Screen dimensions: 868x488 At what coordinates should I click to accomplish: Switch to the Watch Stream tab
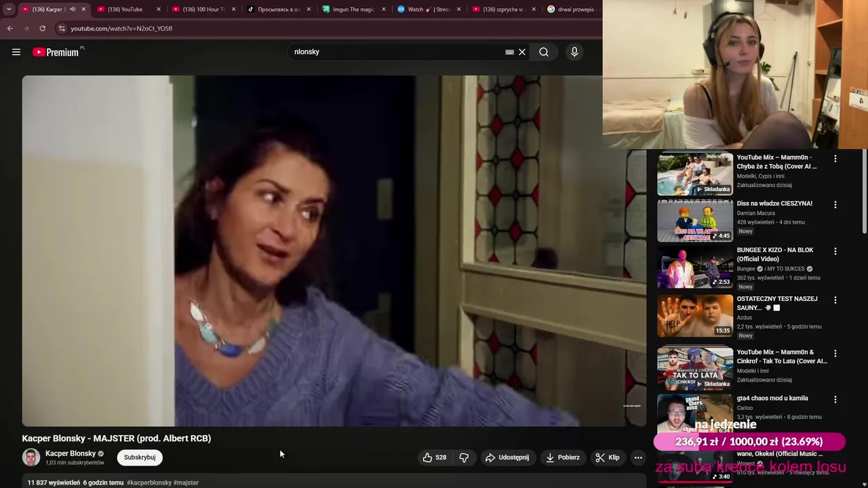(x=427, y=9)
